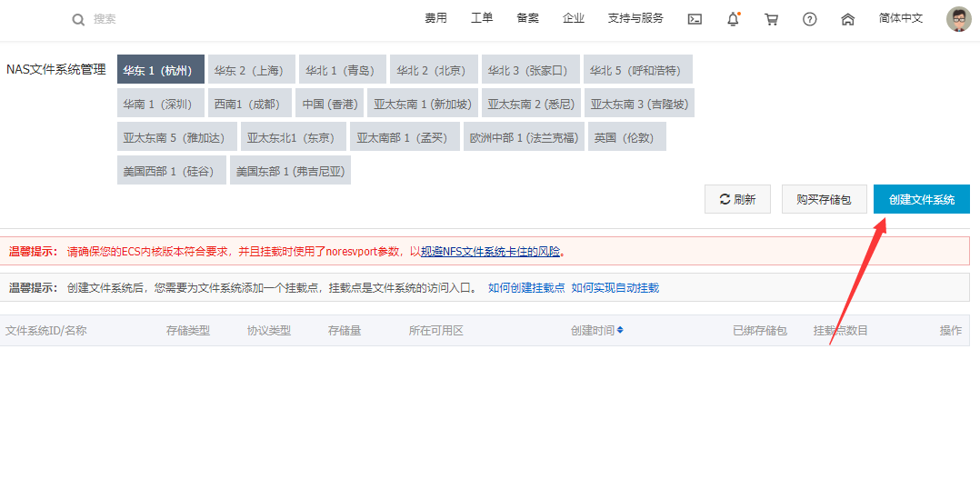Click the 购买存储包 button

824,199
